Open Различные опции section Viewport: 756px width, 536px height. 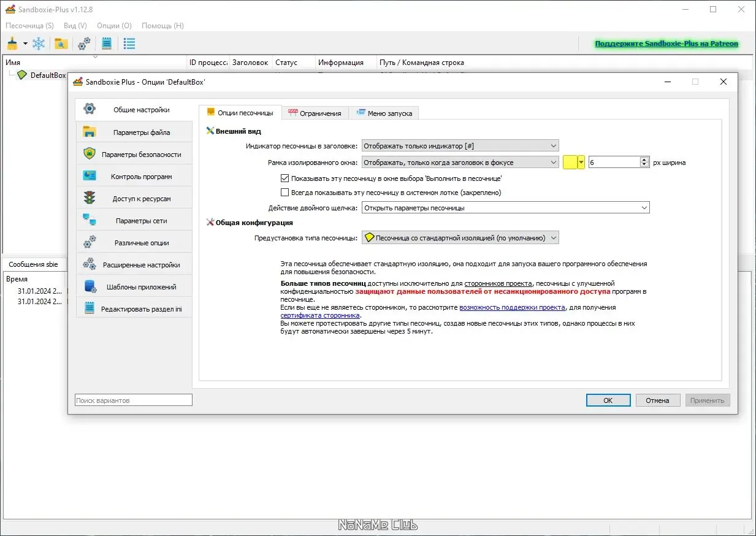click(x=134, y=242)
